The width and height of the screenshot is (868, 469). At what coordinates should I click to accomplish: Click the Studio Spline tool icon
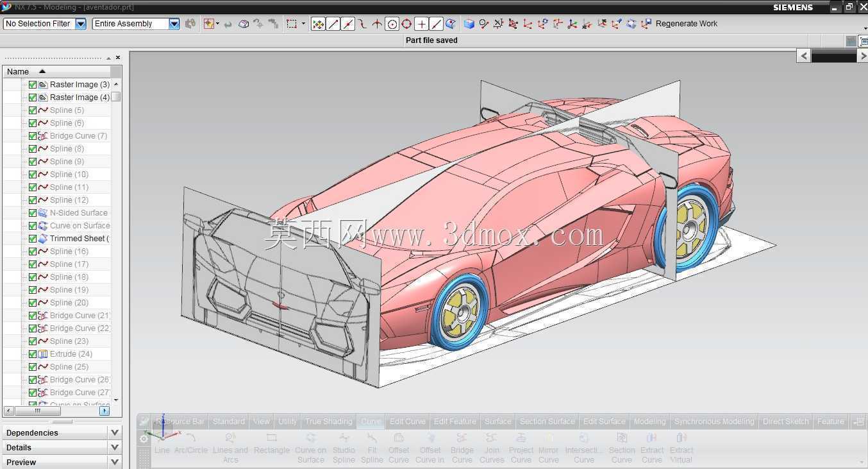pos(344,438)
